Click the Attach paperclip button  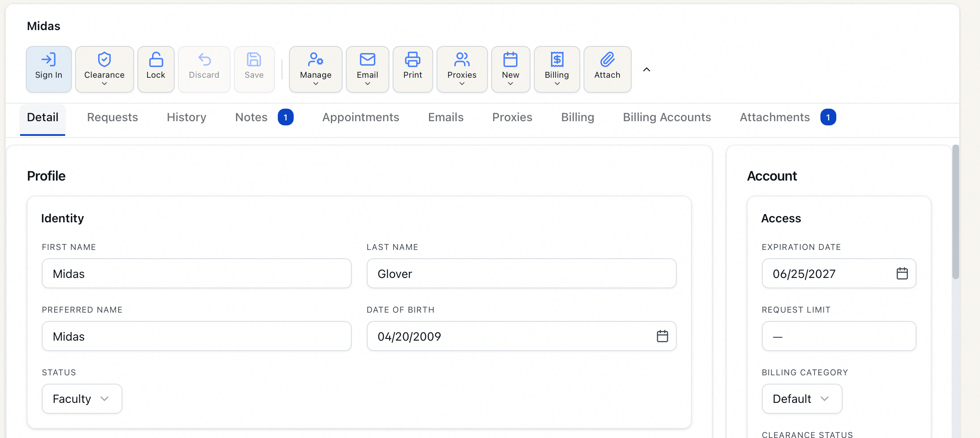607,69
